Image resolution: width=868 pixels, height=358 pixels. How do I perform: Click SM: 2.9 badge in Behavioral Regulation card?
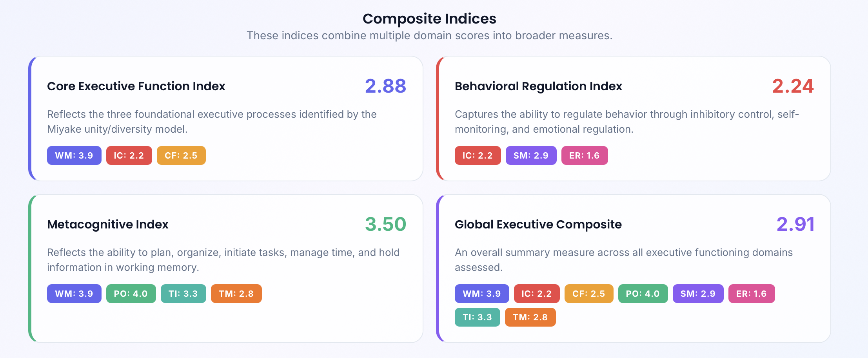pos(531,155)
